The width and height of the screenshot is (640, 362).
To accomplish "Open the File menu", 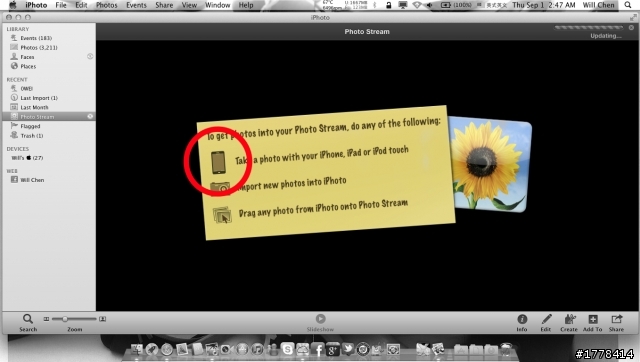I will pos(61,5).
